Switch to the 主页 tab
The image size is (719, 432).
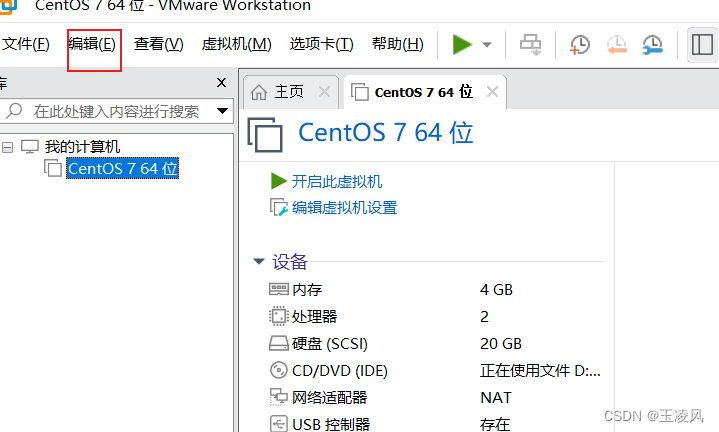click(289, 92)
